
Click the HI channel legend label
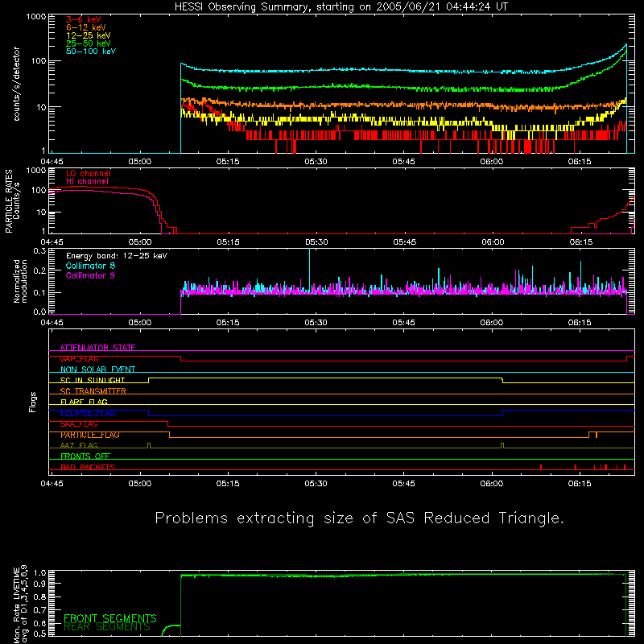point(87,182)
